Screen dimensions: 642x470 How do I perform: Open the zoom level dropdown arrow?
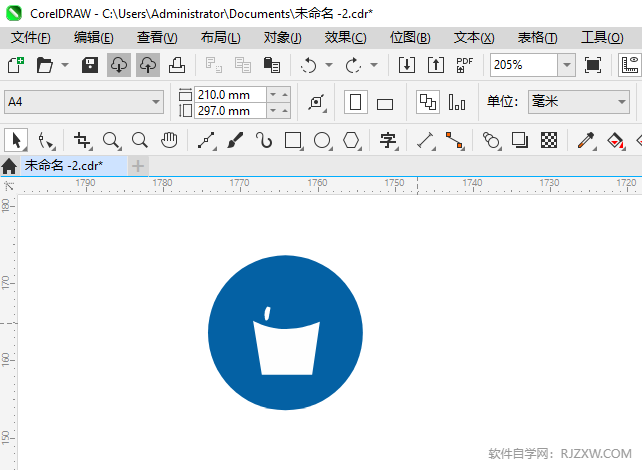pyautogui.click(x=567, y=65)
